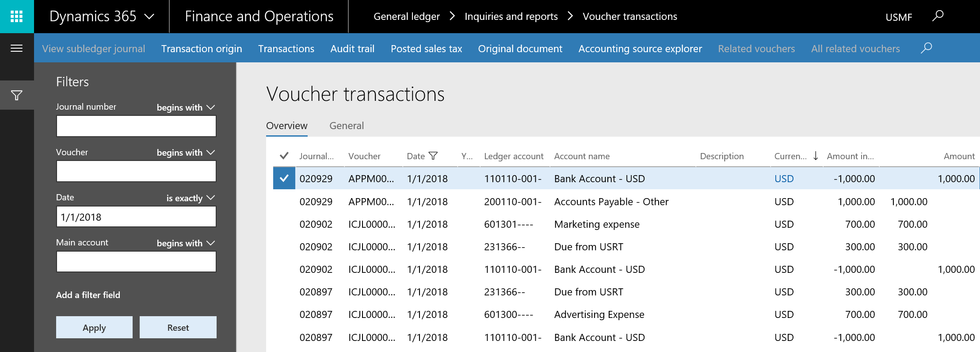The image size is (980, 352).
Task: Click View subledger journal action
Action: tap(94, 48)
